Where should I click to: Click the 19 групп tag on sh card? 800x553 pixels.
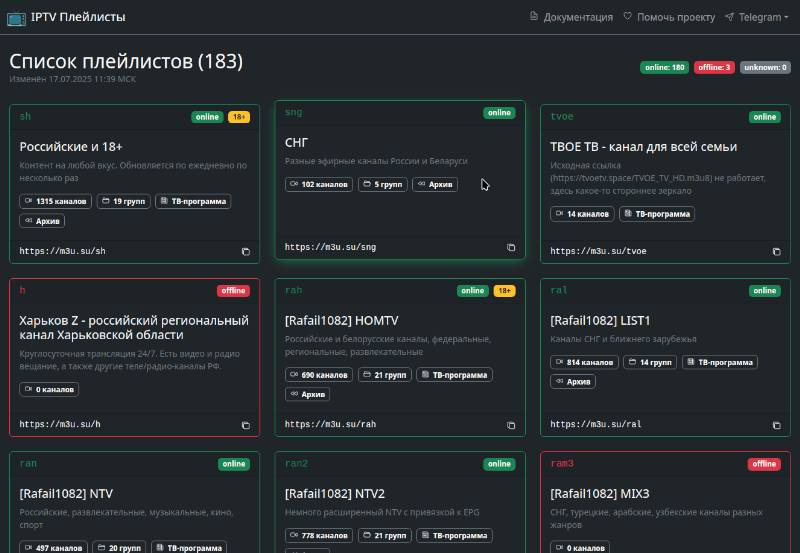tap(124, 201)
